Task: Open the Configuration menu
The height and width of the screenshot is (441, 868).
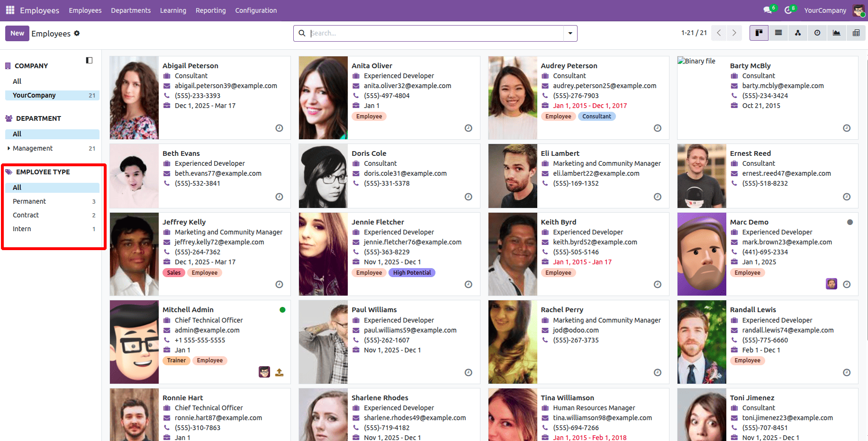Action: (x=255, y=10)
